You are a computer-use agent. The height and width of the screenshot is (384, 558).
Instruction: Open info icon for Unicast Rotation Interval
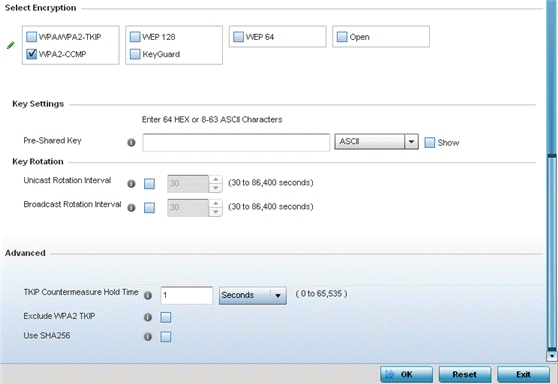tap(131, 184)
